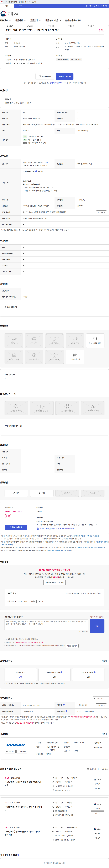Expand the 채용정보 menu
Viewport: 109px width, 868px height.
5,21
